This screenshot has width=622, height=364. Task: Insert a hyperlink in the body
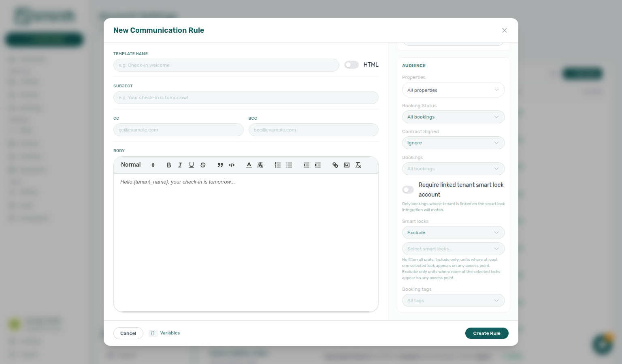click(x=335, y=165)
